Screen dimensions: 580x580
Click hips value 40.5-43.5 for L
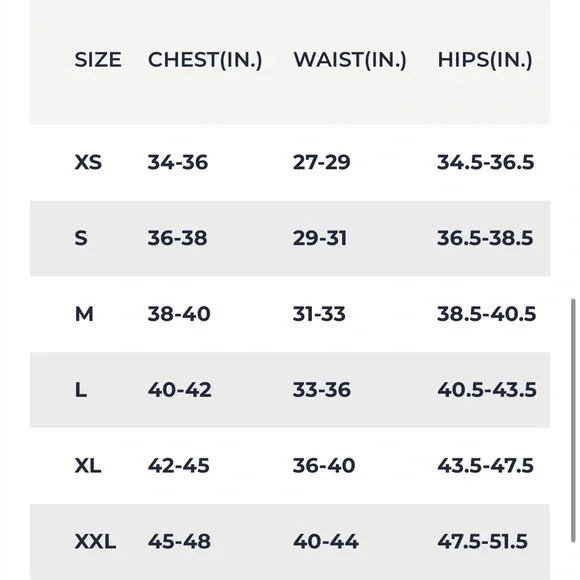pos(487,390)
